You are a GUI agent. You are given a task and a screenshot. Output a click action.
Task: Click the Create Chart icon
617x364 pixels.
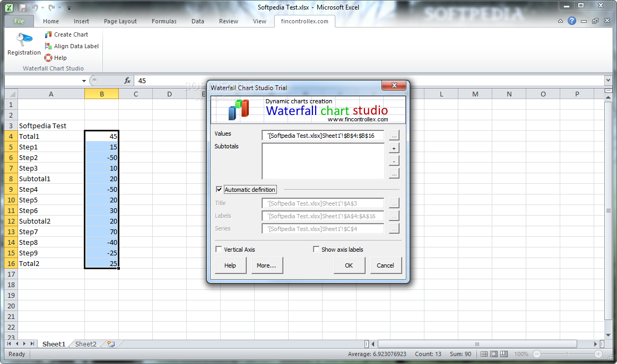click(x=48, y=34)
